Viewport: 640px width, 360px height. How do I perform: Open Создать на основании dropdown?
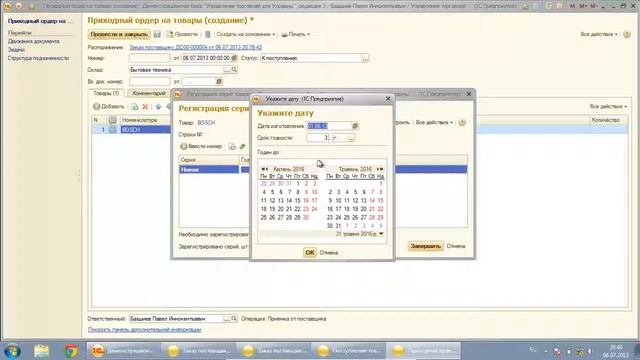coord(245,34)
